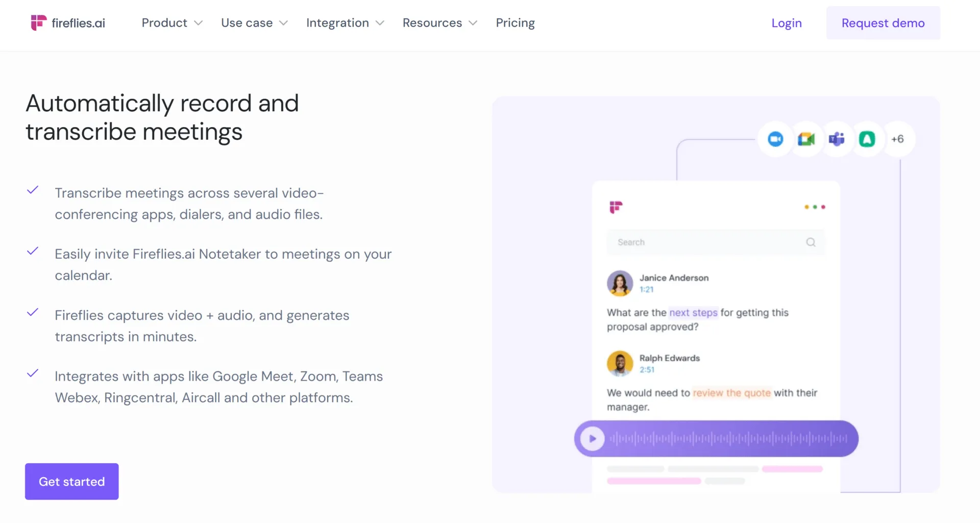The image size is (980, 523).
Task: Select the Zoom integration icon
Action: [x=775, y=139]
